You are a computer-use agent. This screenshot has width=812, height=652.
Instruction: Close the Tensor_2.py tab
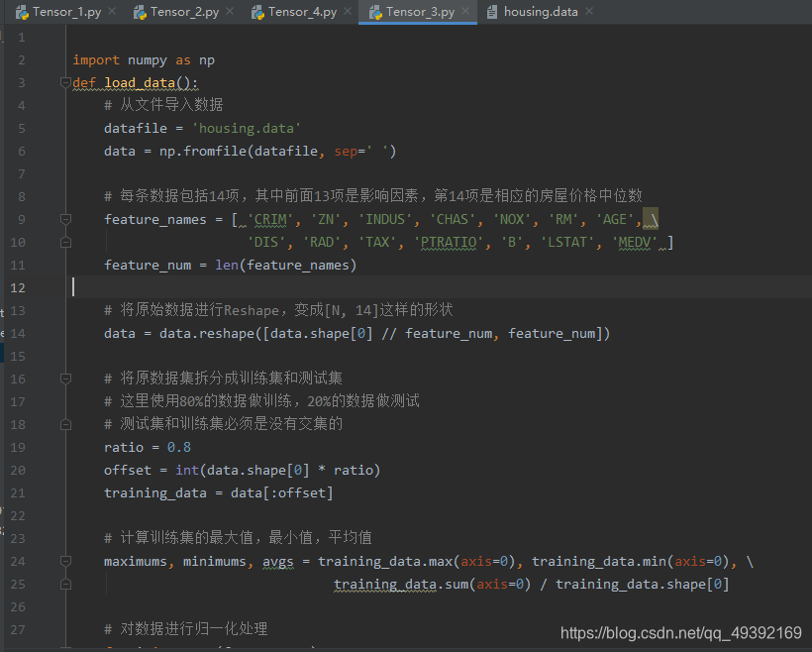(230, 12)
